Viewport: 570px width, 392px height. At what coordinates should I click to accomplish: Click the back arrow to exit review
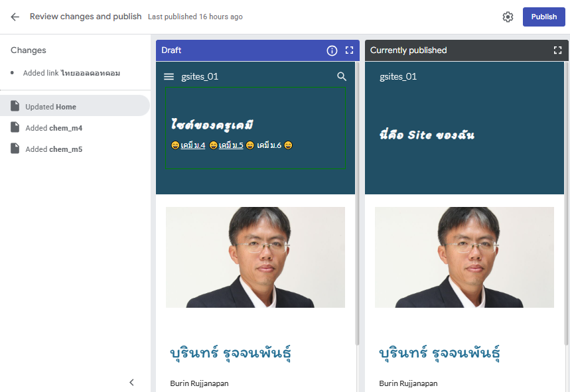click(x=15, y=17)
